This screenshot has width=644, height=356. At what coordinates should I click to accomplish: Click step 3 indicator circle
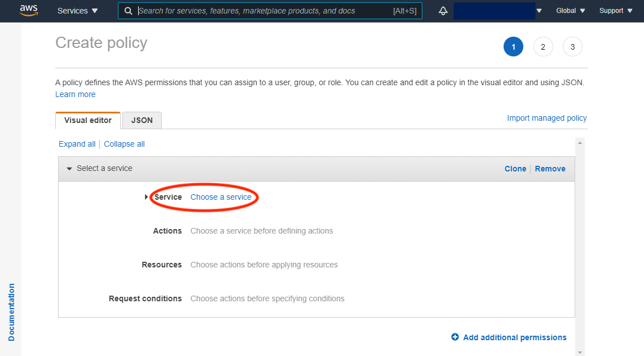(x=572, y=46)
